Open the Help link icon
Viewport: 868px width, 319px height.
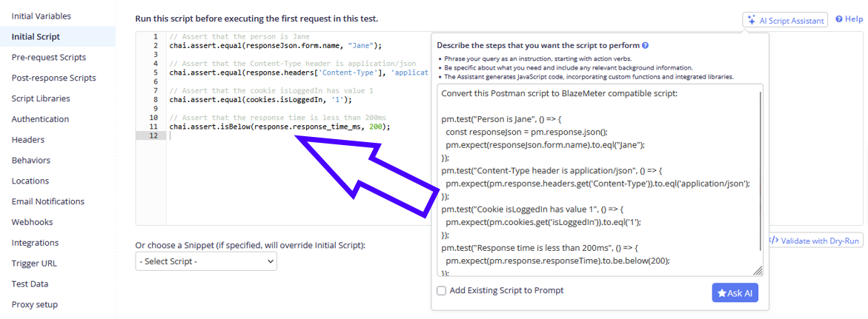(838, 19)
